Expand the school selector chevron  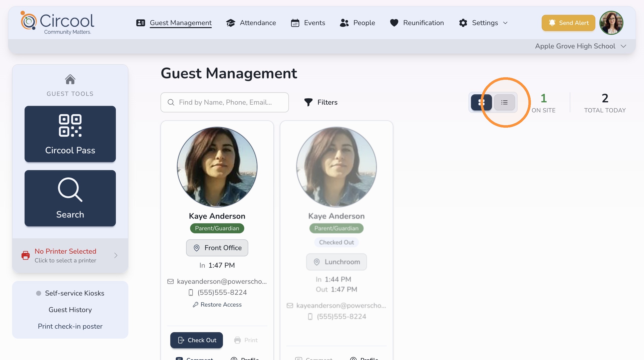tap(623, 46)
